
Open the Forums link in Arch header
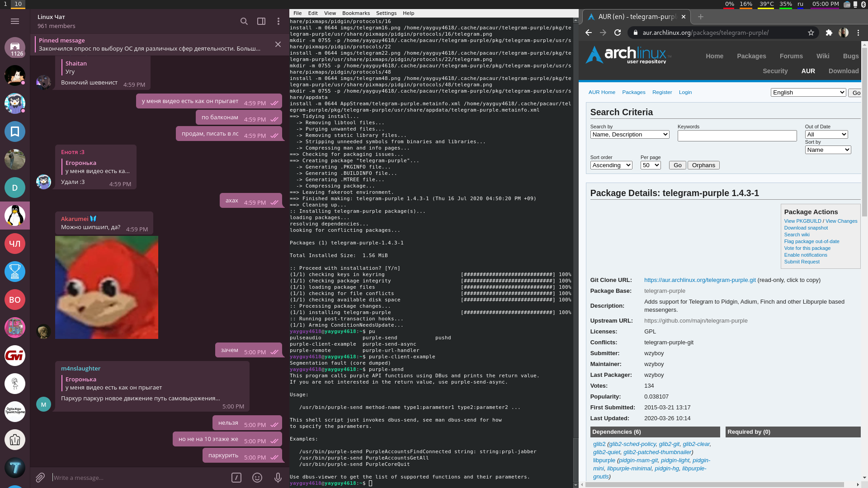tap(791, 56)
